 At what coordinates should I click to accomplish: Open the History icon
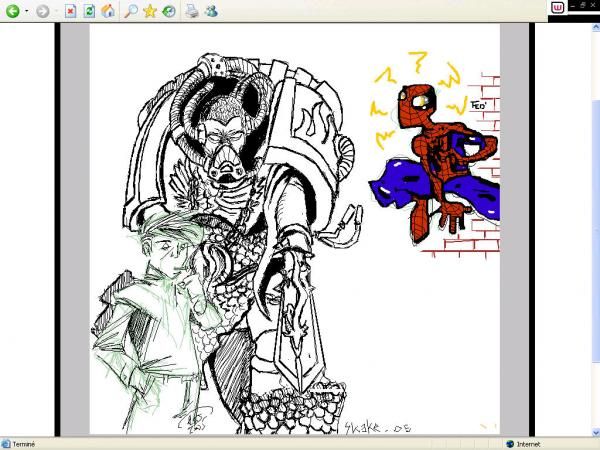coord(169,11)
